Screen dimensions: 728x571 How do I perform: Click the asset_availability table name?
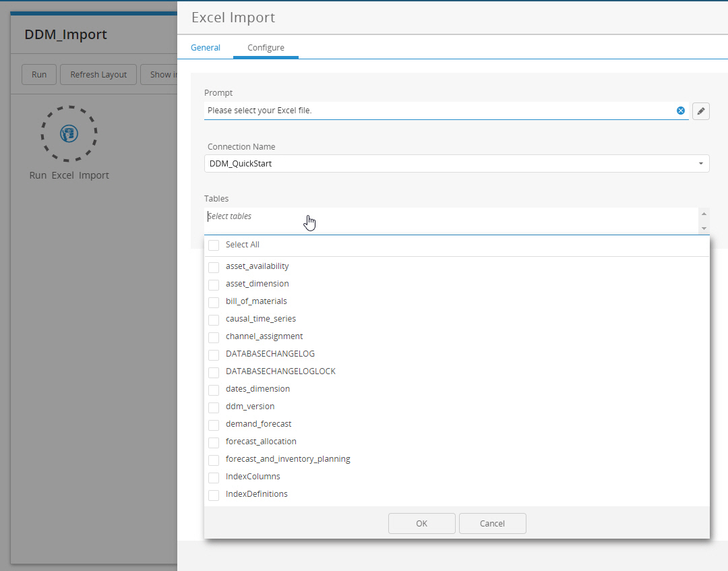pyautogui.click(x=257, y=266)
